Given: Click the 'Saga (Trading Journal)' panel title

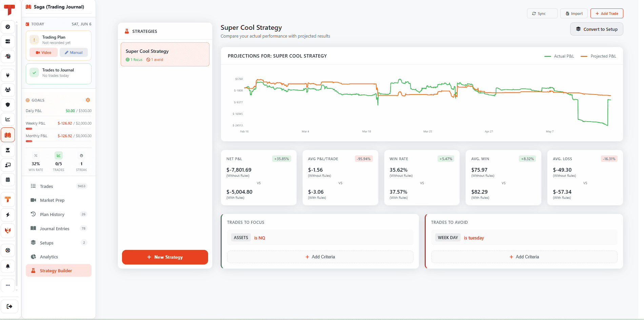Looking at the screenshot, I should pos(59,7).
